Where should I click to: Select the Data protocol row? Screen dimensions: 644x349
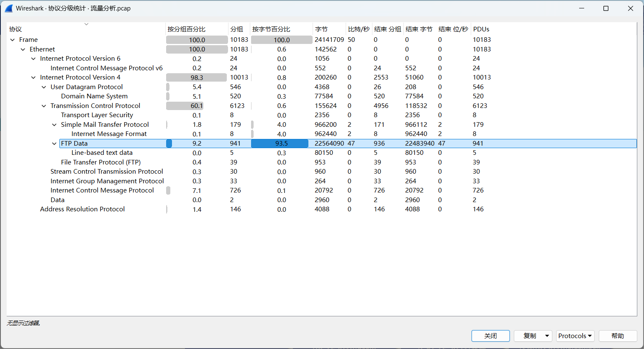322,200
